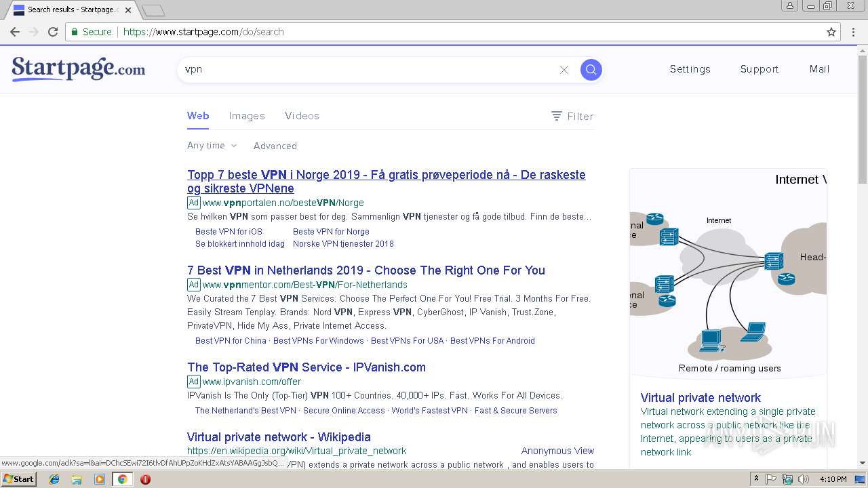The height and width of the screenshot is (488, 868).
Task: Switch to the Videos tab
Action: click(302, 116)
